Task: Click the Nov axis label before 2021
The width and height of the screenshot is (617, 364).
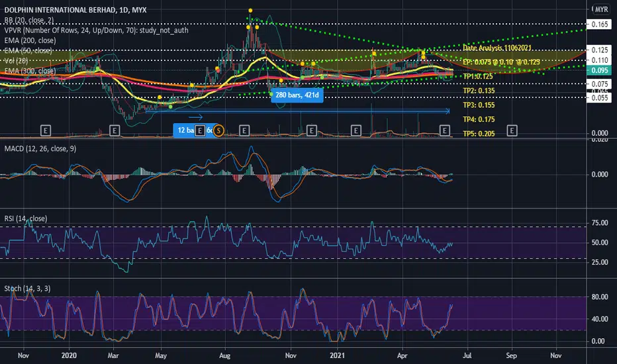Action: [x=291, y=356]
